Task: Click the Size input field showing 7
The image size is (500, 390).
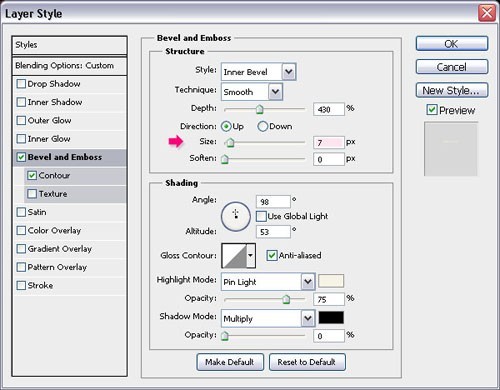Action: 329,143
